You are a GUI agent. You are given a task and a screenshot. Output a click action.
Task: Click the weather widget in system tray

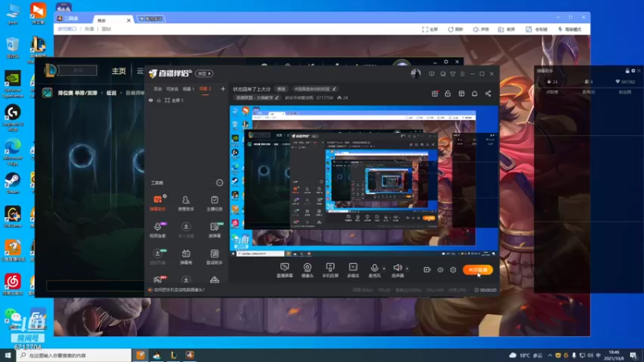coord(527,355)
